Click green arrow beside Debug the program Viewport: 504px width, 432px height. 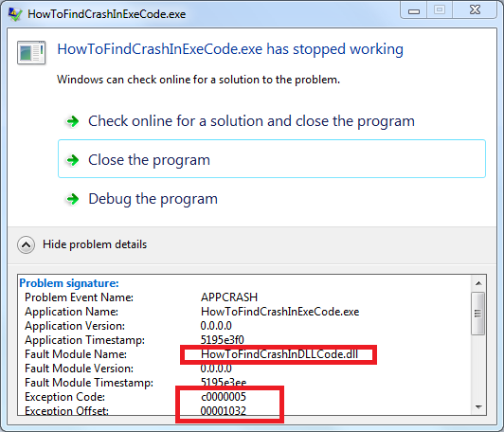click(72, 199)
